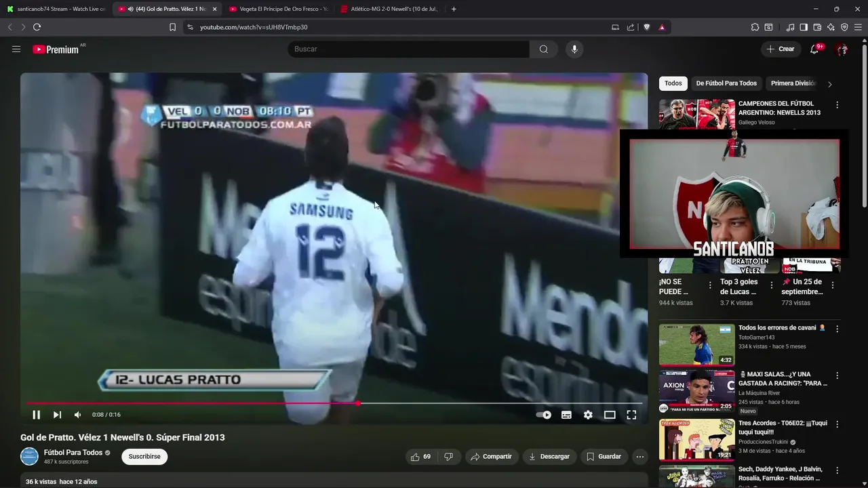Download the video with Descargar
The height and width of the screenshot is (488, 868).
pyautogui.click(x=549, y=457)
